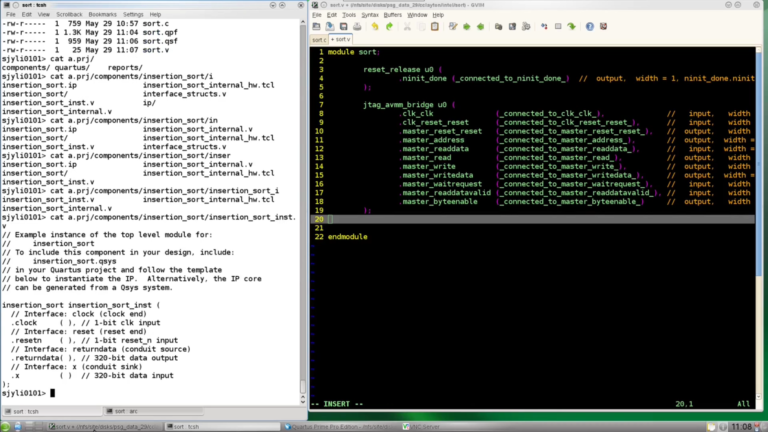Click the Cut scissors icon in GVim

pos(407,26)
